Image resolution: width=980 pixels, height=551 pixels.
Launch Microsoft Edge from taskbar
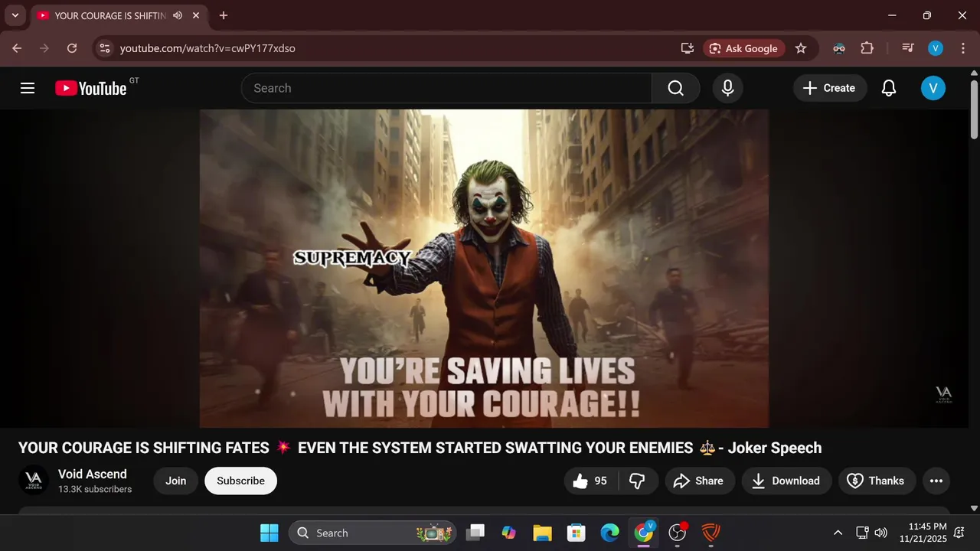pos(609,533)
